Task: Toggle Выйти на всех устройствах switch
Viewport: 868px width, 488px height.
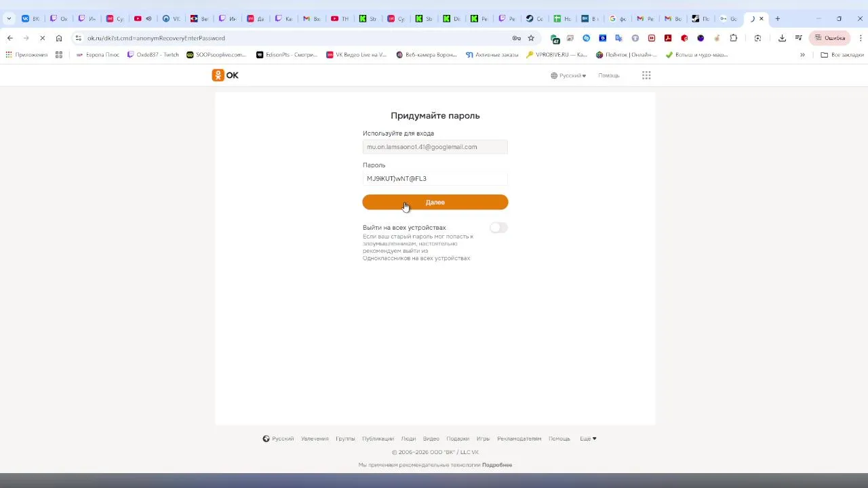Action: click(498, 228)
